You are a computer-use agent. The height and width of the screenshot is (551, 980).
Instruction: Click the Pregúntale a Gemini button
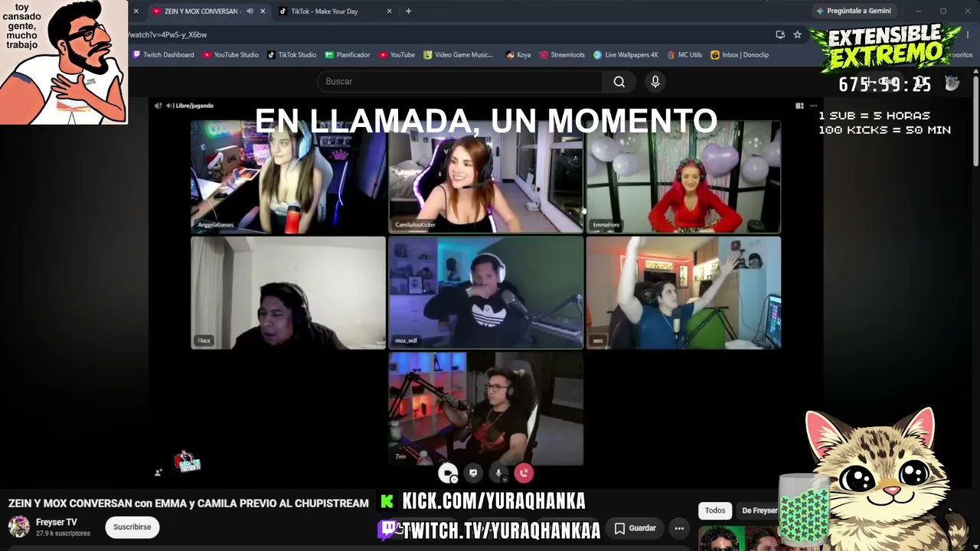[854, 11]
